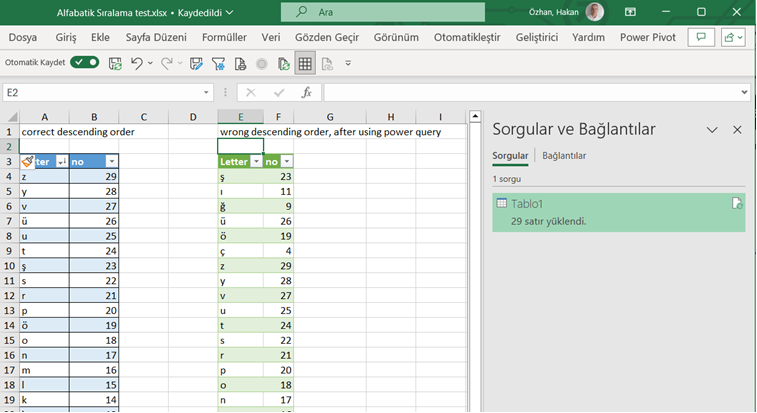Click the refresh all documents icon
This screenshot has width=757, height=413.
pyautogui.click(x=284, y=63)
